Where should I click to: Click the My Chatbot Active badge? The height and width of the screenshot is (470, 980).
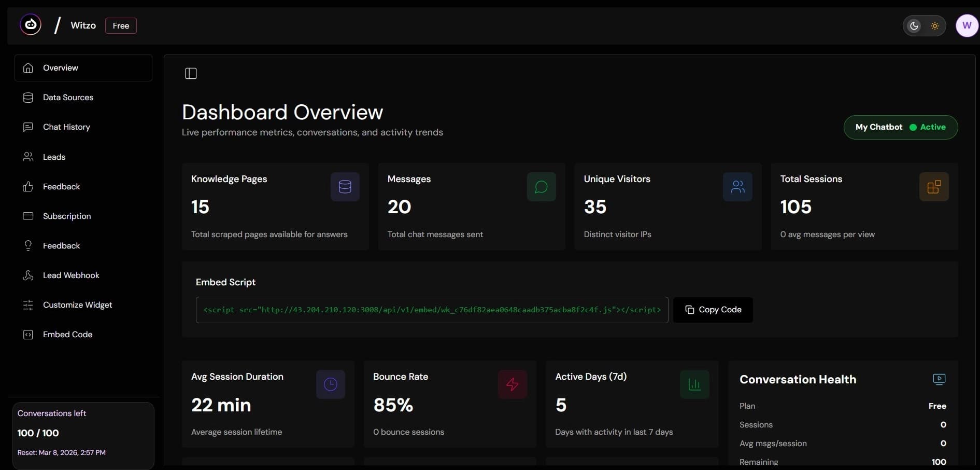click(x=900, y=127)
